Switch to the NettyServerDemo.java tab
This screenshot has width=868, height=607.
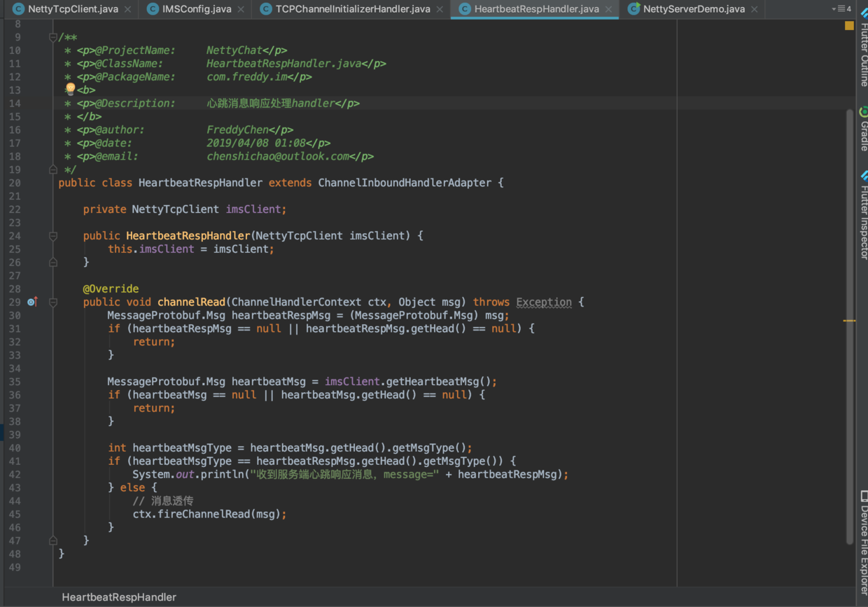coord(693,9)
